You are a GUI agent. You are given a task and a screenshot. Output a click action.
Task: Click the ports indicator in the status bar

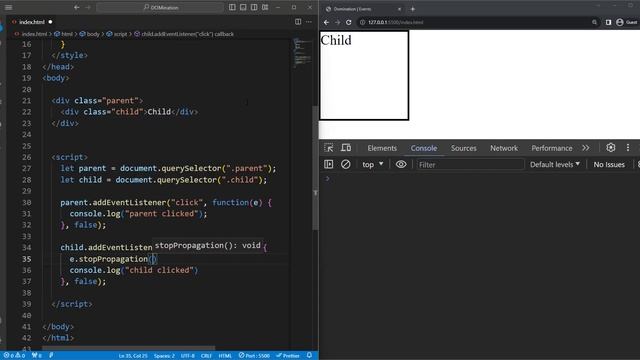pyautogui.click(x=37, y=356)
